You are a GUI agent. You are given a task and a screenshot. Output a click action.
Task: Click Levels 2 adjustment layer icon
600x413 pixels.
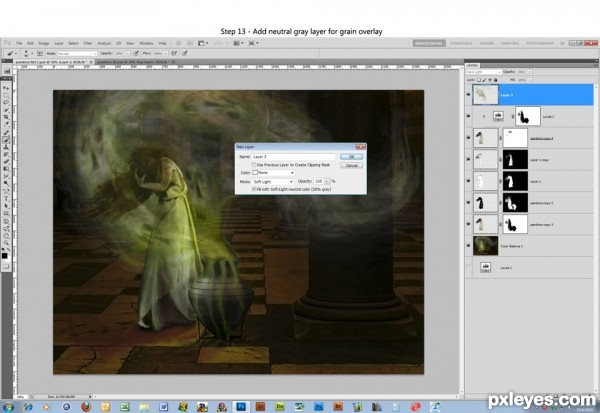click(x=498, y=116)
